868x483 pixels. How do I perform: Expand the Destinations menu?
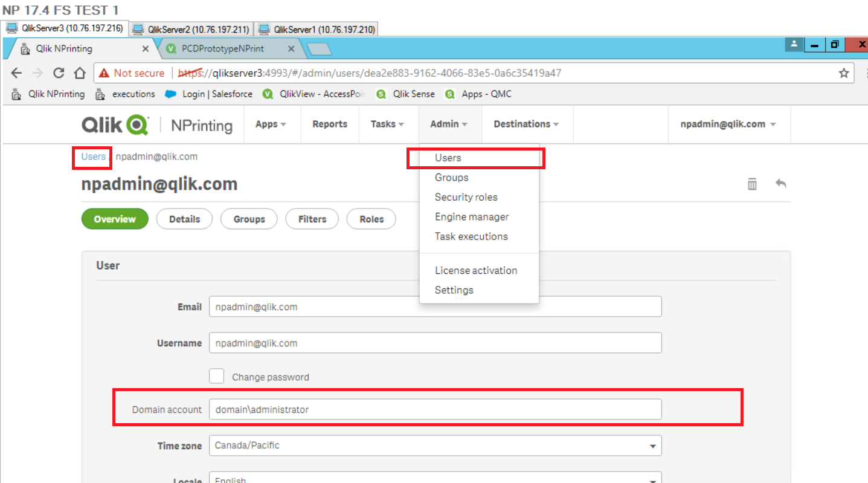[x=526, y=124]
